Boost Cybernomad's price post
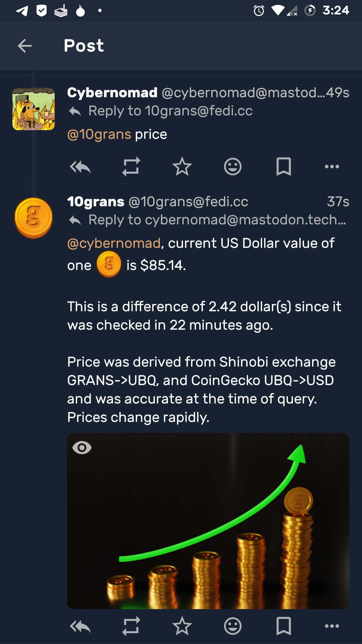 click(131, 166)
